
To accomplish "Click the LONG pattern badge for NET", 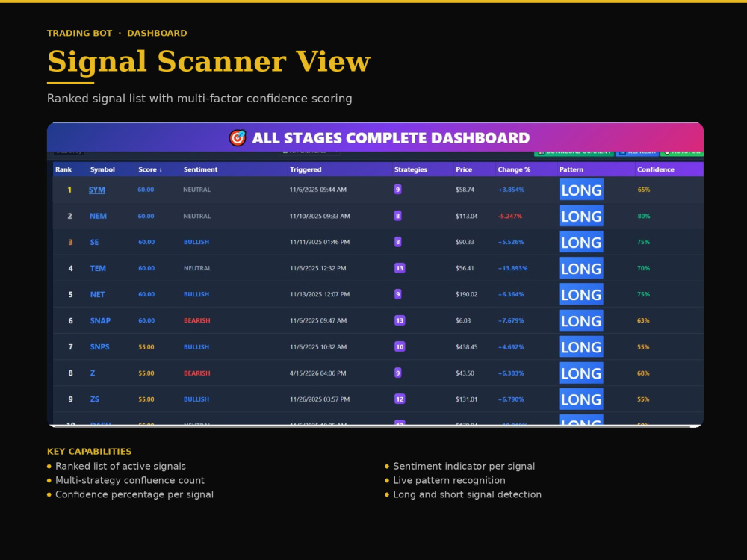I will click(581, 294).
